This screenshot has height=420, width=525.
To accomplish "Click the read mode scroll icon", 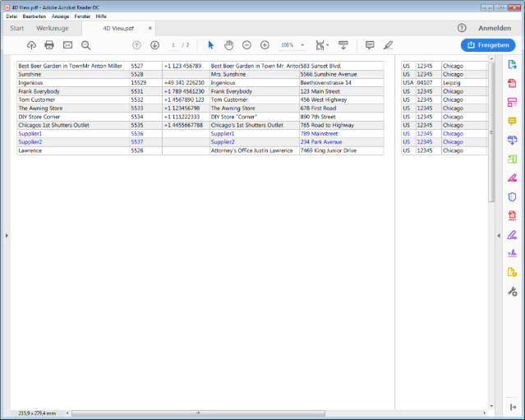I will coord(343,45).
